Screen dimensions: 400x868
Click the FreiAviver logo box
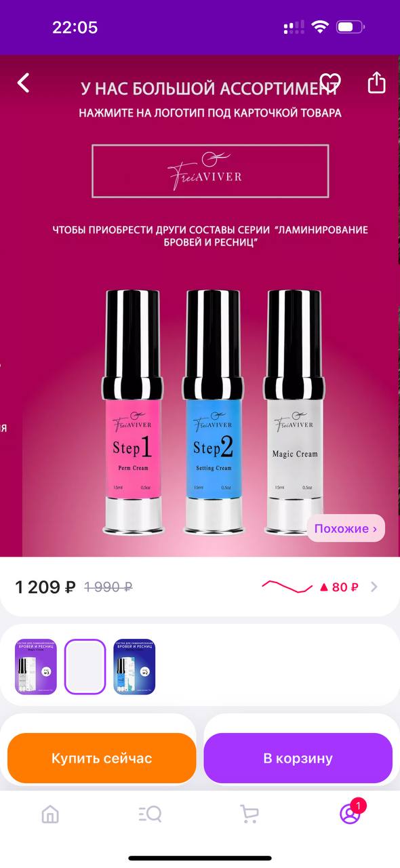point(210,171)
